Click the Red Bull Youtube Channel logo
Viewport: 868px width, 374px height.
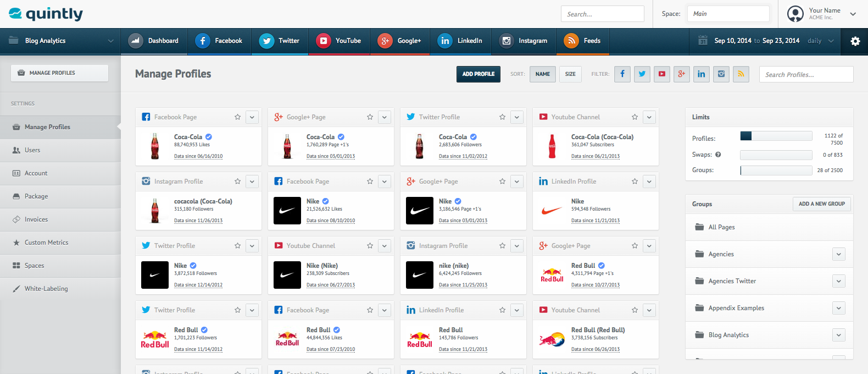552,339
